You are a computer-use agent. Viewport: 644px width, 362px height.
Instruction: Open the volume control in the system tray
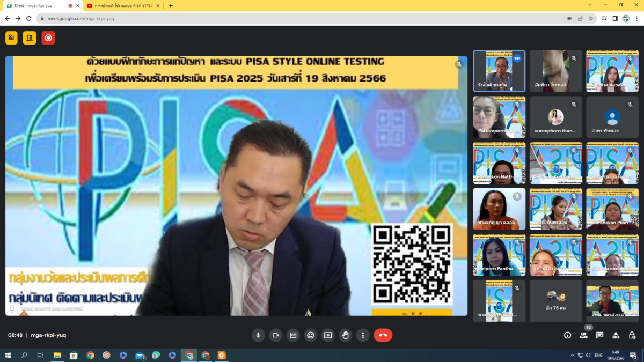(588, 355)
